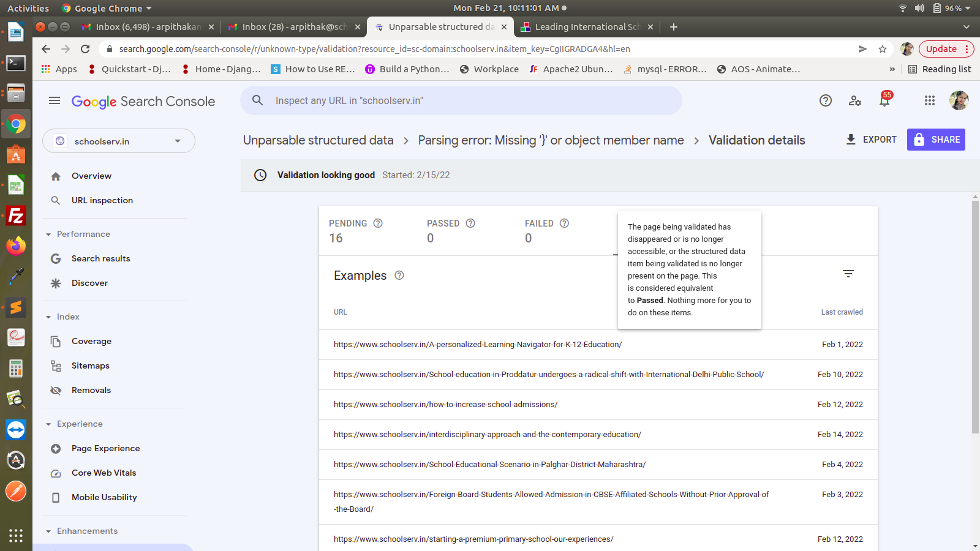Image resolution: width=980 pixels, height=551 pixels.
Task: Go to Unparsable structured data breadcrumb
Action: point(318,140)
